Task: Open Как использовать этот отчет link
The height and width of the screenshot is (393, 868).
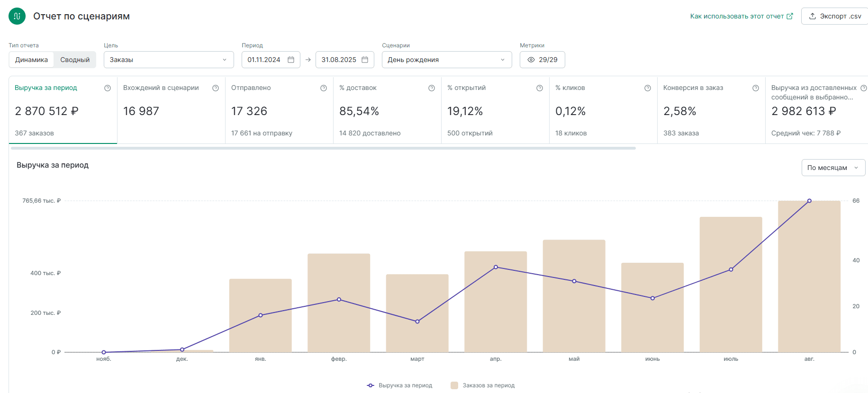Action: (x=741, y=16)
